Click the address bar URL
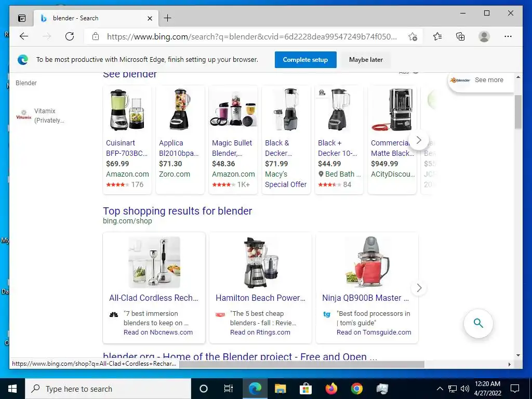The width and height of the screenshot is (532, 399). pos(251,37)
